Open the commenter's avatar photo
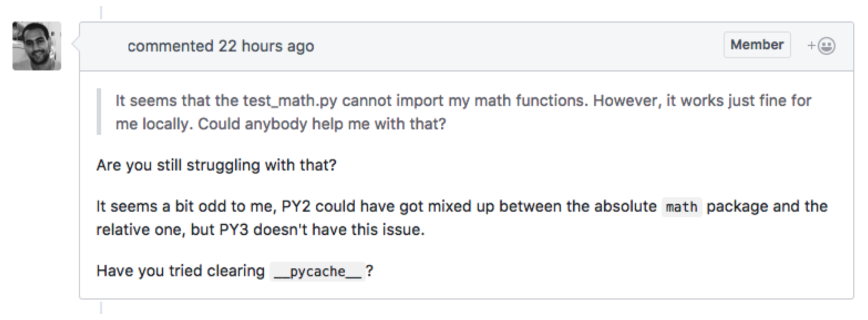 click(37, 46)
